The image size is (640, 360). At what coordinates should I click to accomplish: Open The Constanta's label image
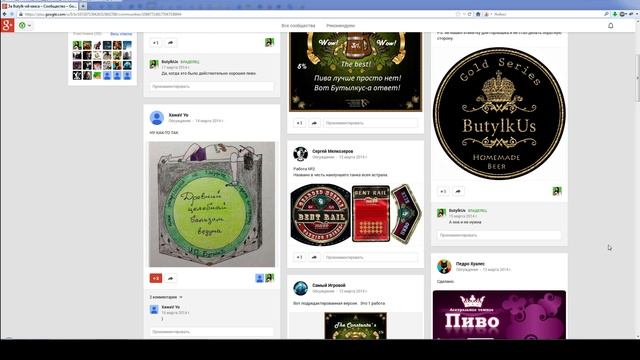coord(356,326)
